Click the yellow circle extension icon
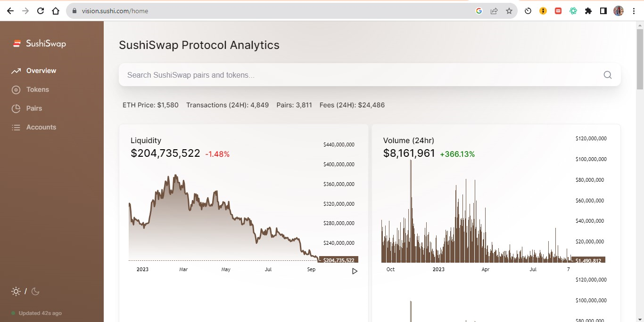The height and width of the screenshot is (322, 644). 543,11
